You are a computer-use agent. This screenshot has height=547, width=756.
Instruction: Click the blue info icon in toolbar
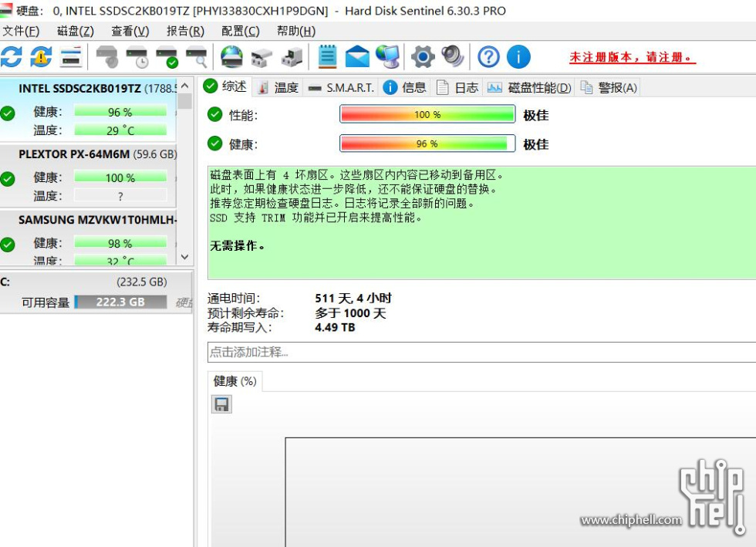click(518, 56)
